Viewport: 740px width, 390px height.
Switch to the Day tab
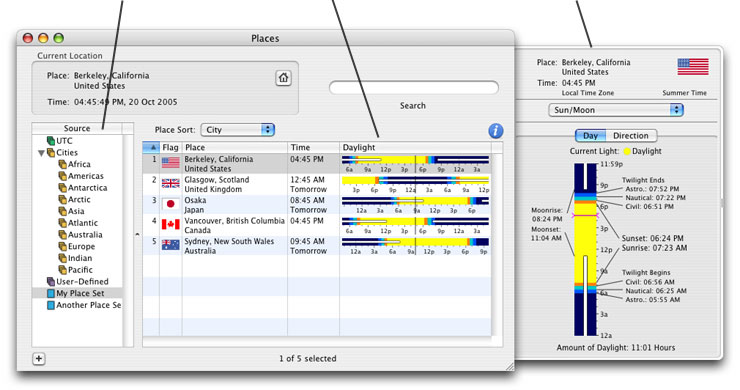590,136
